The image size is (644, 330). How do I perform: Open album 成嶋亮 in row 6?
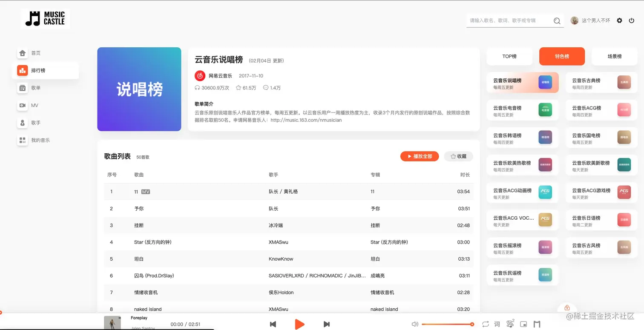(x=377, y=276)
